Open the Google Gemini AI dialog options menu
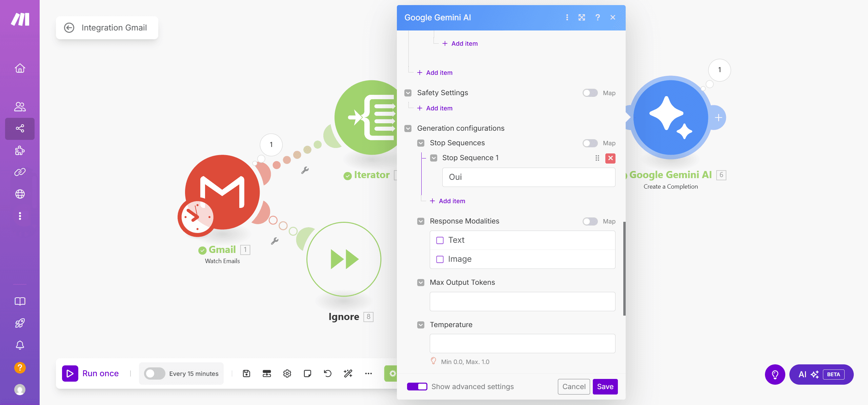The width and height of the screenshot is (868, 405). [x=567, y=18]
